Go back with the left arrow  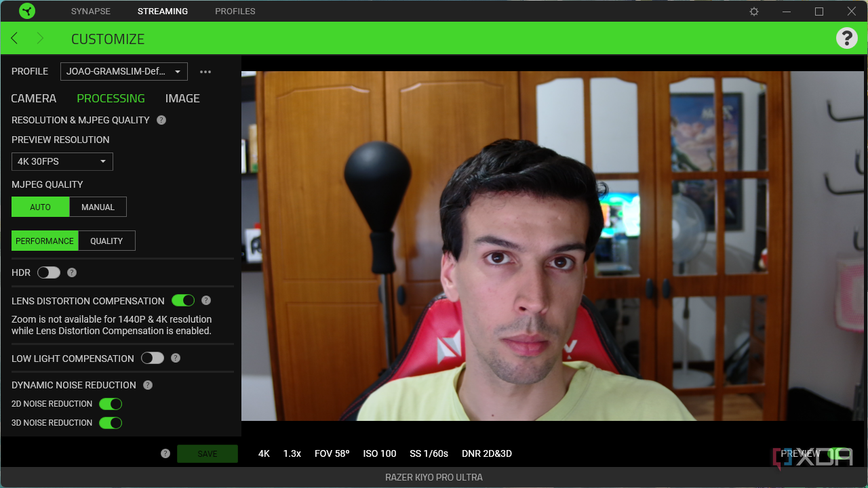14,38
